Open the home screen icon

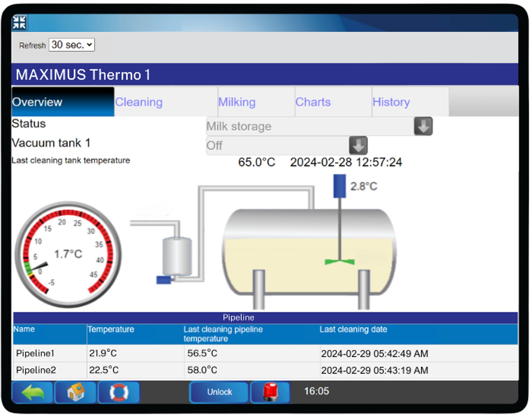(75, 393)
